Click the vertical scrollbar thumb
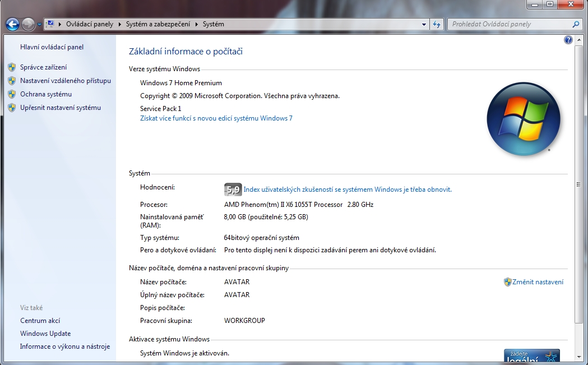Viewport: 588px width, 365px height. click(578, 184)
